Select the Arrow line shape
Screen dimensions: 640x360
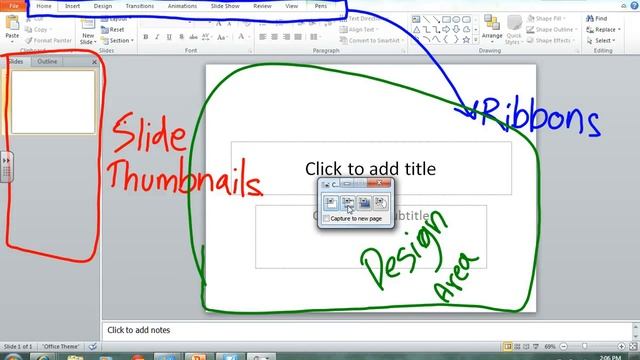coord(436,19)
